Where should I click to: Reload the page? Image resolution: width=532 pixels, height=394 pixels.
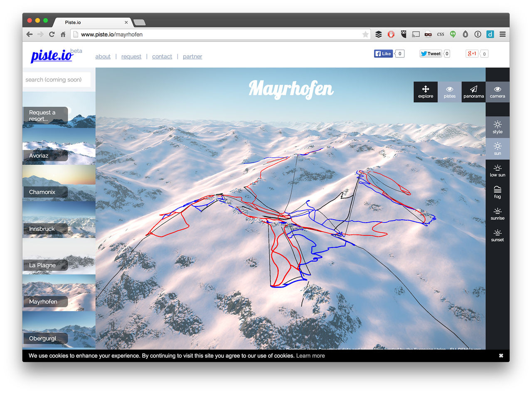pos(52,35)
